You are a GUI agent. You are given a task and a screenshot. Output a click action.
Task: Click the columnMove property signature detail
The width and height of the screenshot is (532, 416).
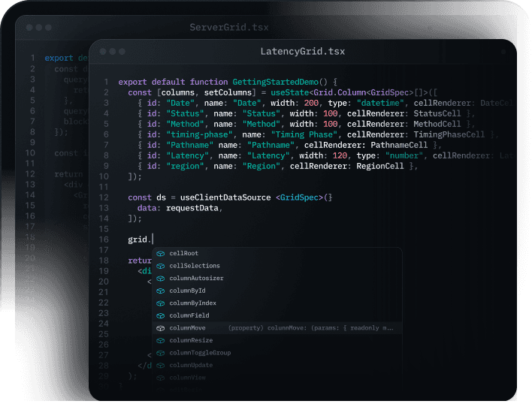[311, 328]
